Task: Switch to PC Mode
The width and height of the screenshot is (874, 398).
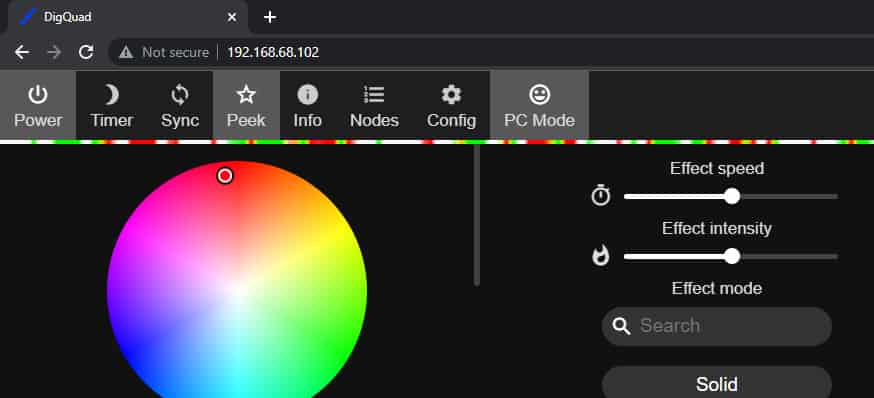Action: click(539, 105)
